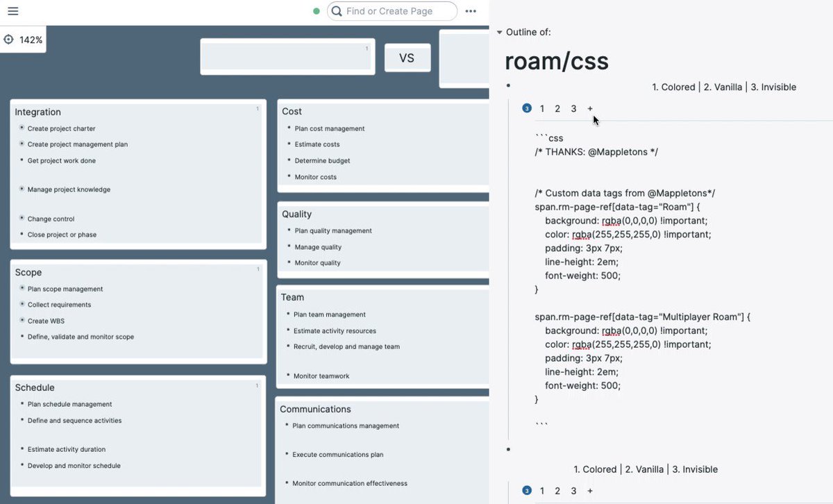
Task: Focus the Find or Create Page search field
Action: click(392, 11)
